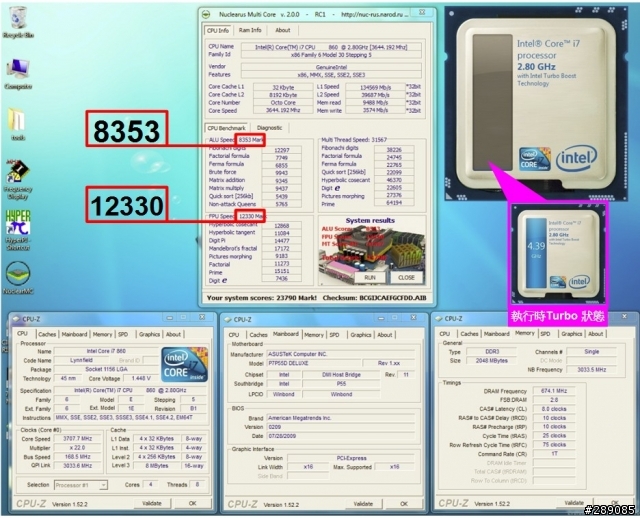Image resolution: width=640 pixels, height=518 pixels.
Task: Click CLOSE button in Nuclearus
Action: point(406,278)
